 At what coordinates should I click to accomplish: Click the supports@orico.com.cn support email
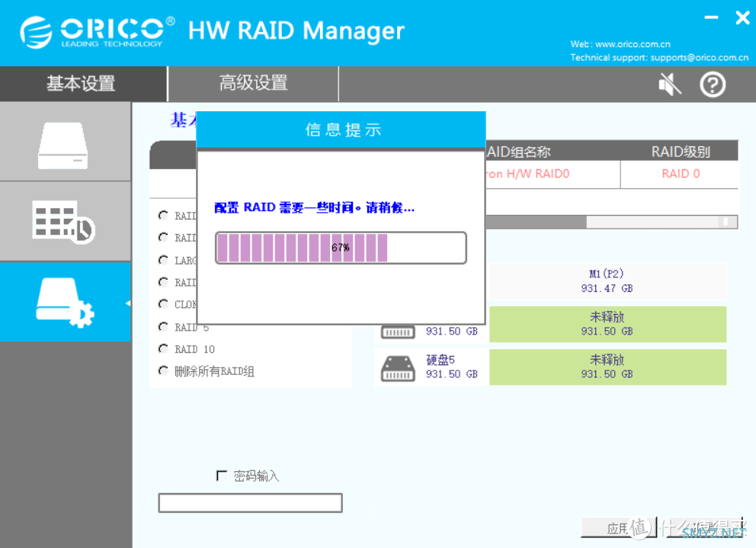699,57
